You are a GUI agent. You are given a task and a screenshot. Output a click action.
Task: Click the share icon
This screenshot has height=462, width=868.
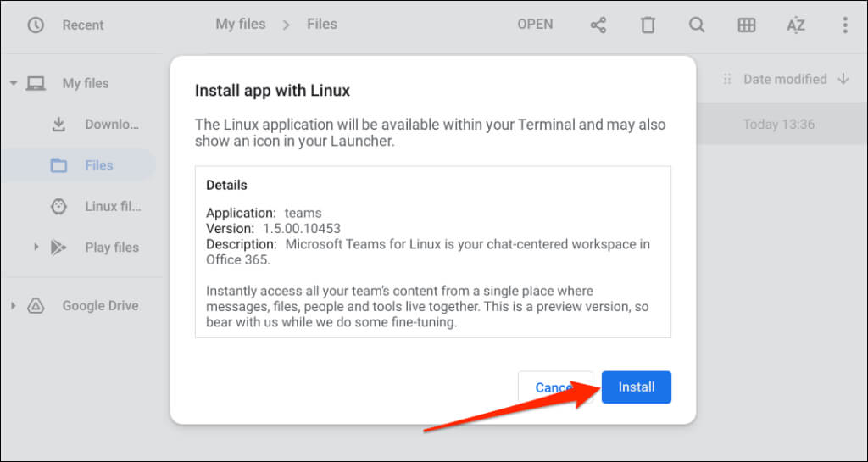(x=598, y=25)
